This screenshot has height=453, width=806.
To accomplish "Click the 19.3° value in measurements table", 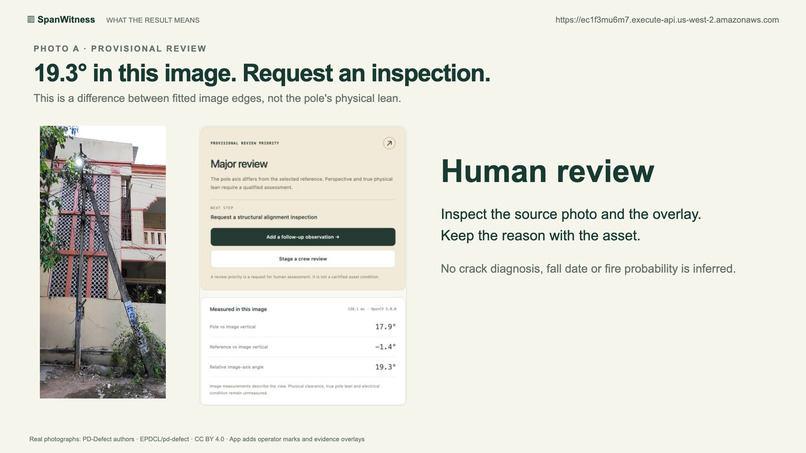I will [x=386, y=367].
